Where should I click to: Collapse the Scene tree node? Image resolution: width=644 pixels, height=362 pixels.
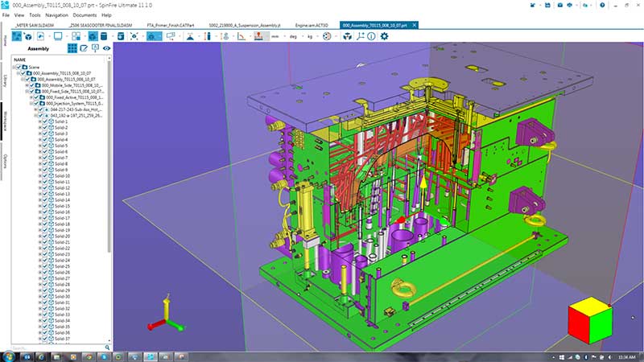pyautogui.click(x=14, y=67)
